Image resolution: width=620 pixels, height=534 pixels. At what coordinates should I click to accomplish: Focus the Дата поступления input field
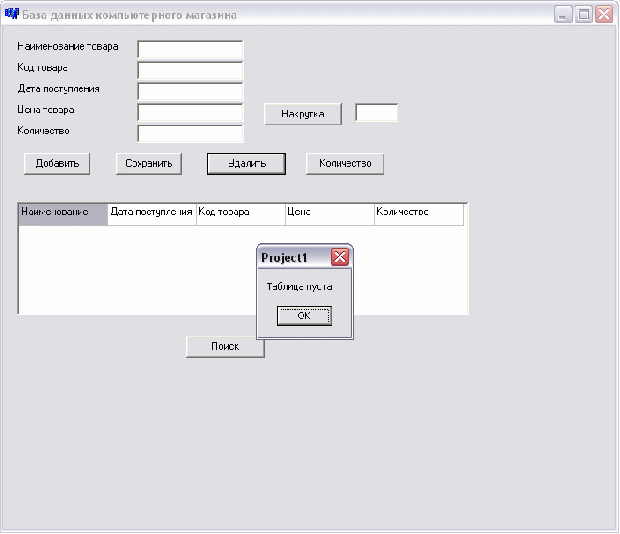click(x=190, y=91)
